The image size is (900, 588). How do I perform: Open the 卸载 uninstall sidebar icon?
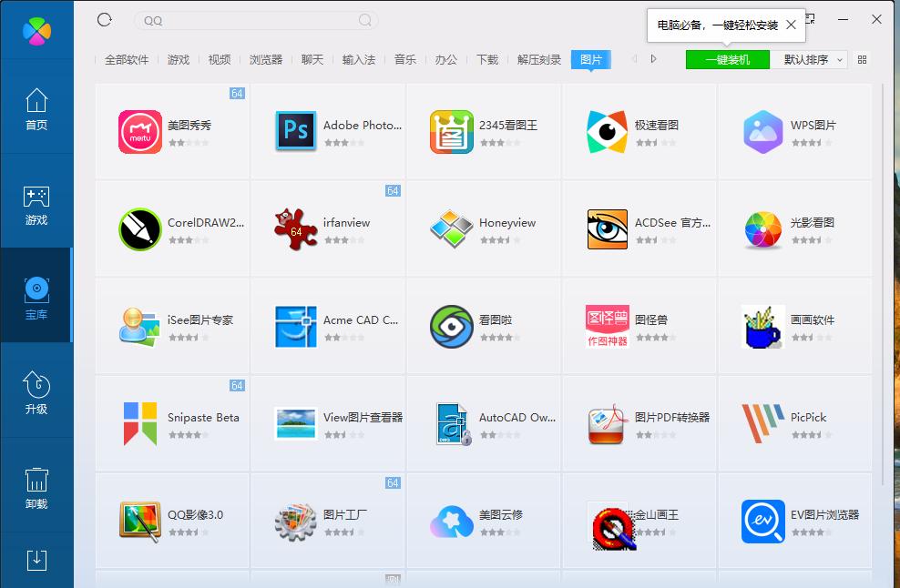(36, 487)
